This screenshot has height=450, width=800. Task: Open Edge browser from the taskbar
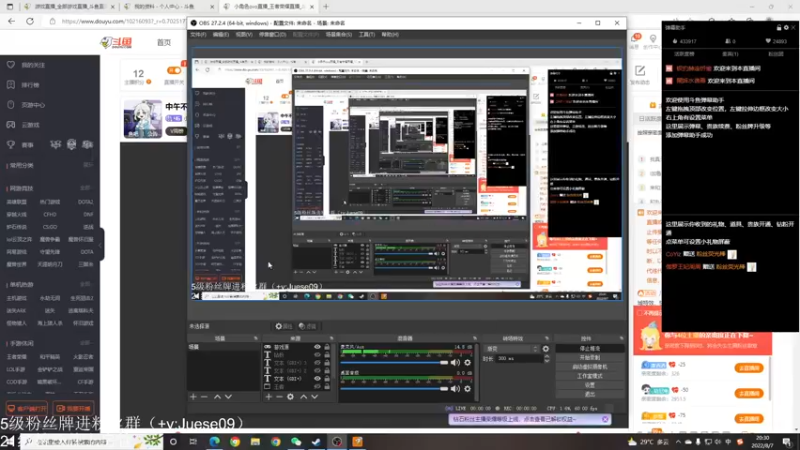pyautogui.click(x=214, y=441)
